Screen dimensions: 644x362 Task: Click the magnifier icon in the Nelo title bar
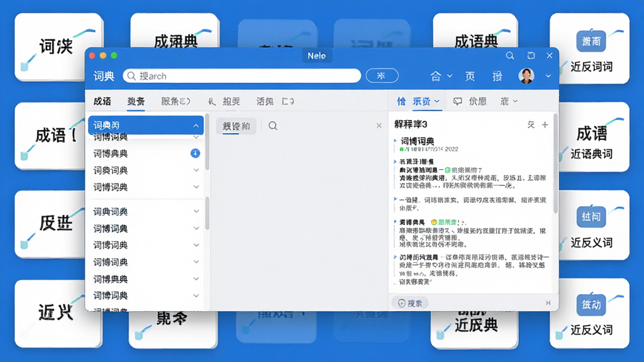click(509, 55)
